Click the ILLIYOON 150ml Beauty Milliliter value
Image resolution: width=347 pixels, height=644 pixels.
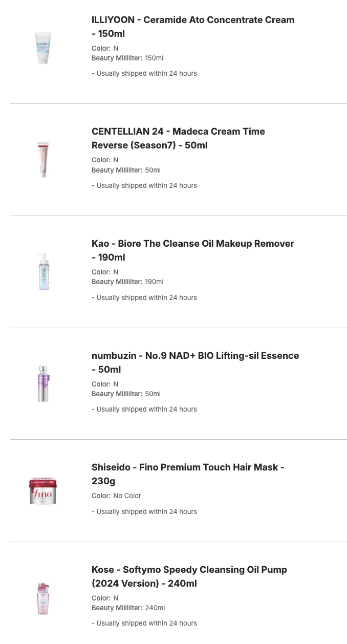tap(154, 58)
